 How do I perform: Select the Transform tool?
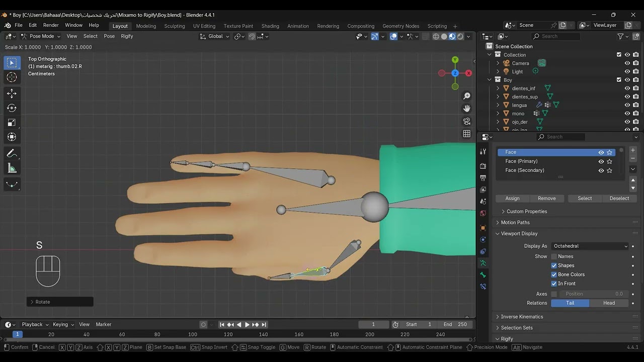12,137
